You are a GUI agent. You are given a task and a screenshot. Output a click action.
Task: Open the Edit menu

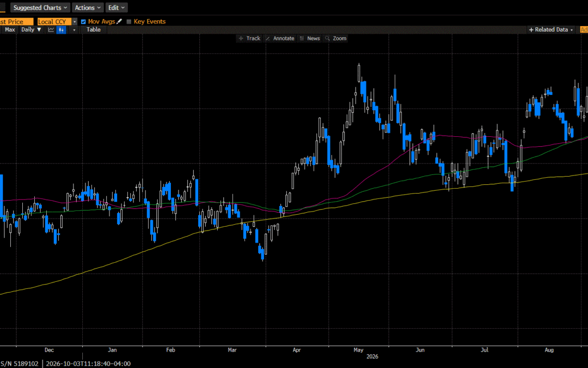click(117, 8)
